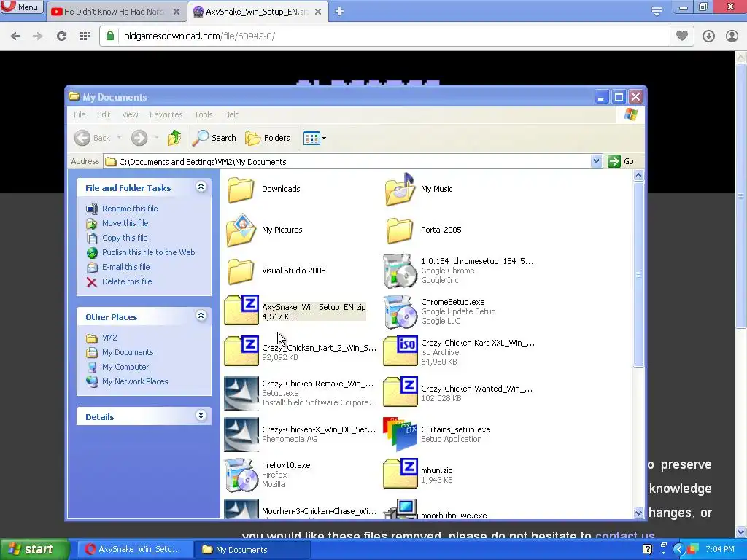Click the Forward arrow in Explorer toolbar
Image resolution: width=747 pixels, height=560 pixels.
coord(139,138)
